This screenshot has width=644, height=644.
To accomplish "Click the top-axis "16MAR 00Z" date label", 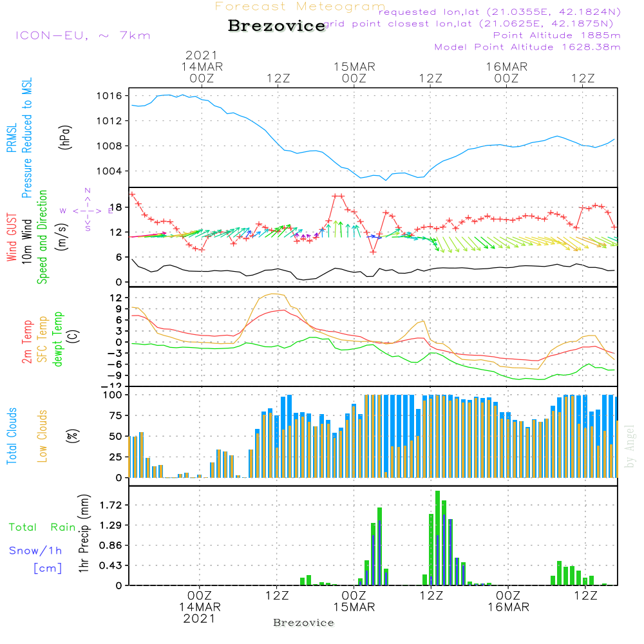I will tap(507, 72).
